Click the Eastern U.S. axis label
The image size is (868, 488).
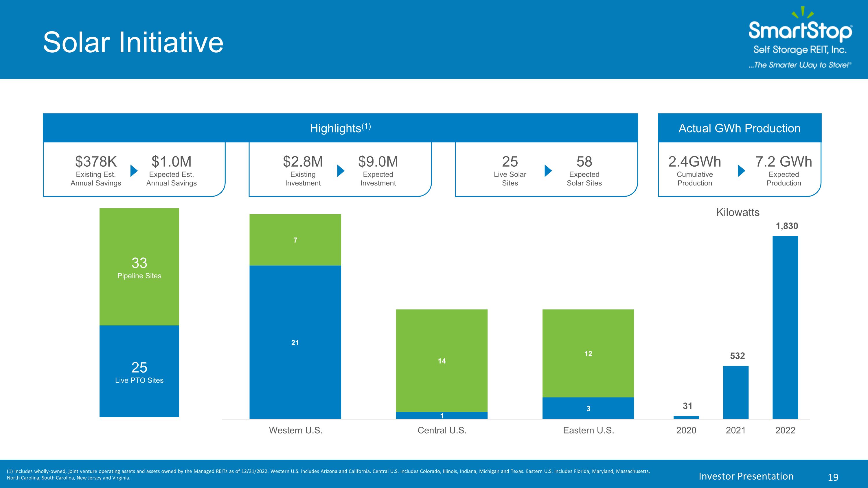point(589,430)
